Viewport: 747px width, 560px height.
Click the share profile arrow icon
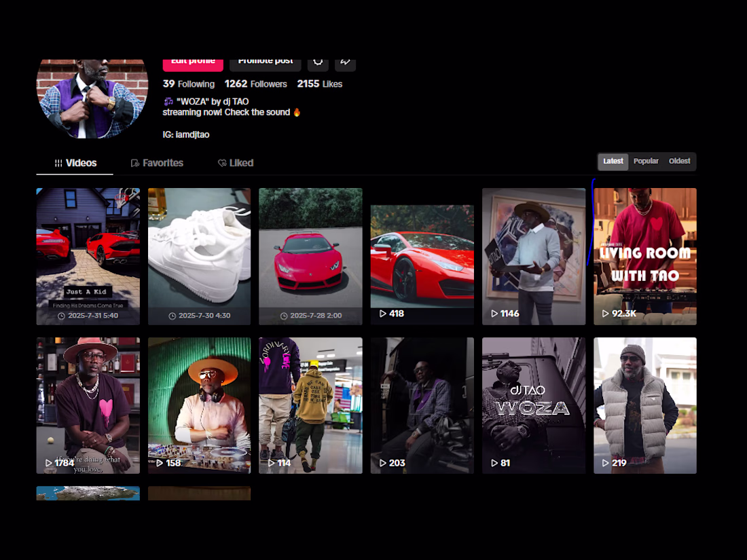coord(346,62)
